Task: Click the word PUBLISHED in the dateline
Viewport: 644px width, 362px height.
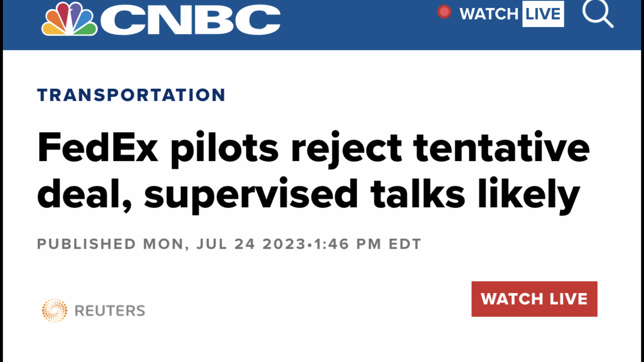Action: (x=87, y=244)
